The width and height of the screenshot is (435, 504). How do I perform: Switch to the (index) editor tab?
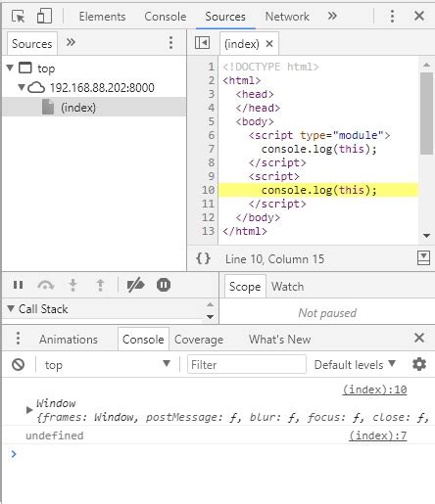pos(242,44)
